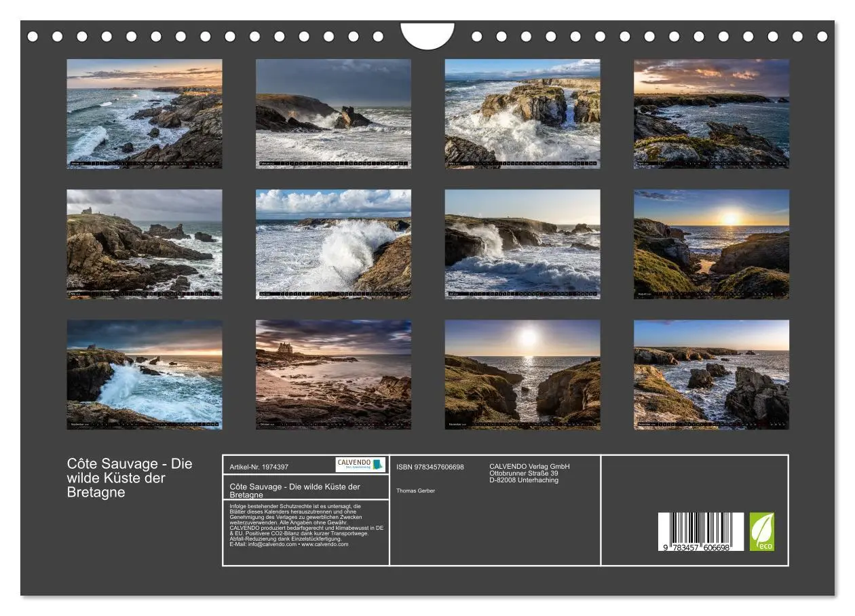Select the August thumbnail with sun on horizon
This screenshot has width=855, height=616.
711,244
